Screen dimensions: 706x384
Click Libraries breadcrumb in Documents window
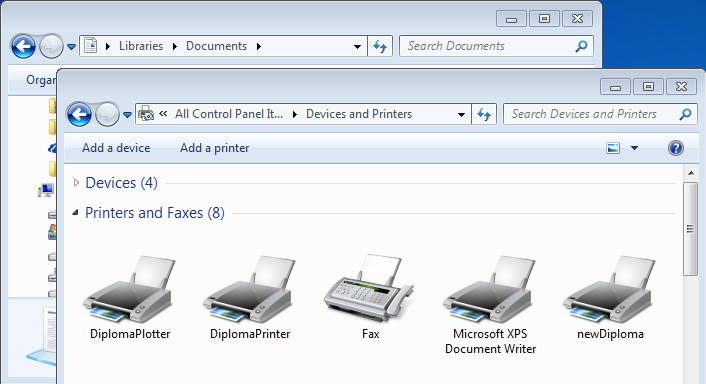pos(141,46)
